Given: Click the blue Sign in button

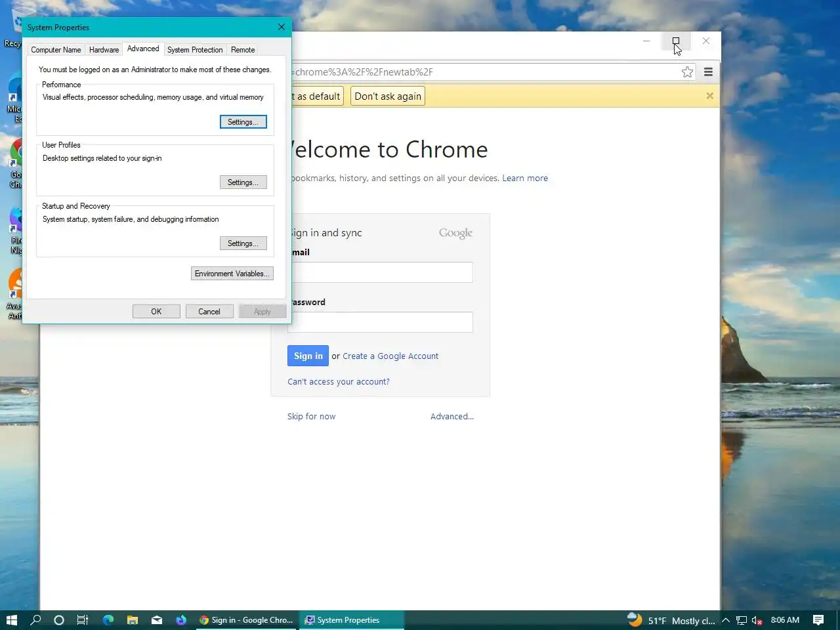Looking at the screenshot, I should pyautogui.click(x=308, y=356).
